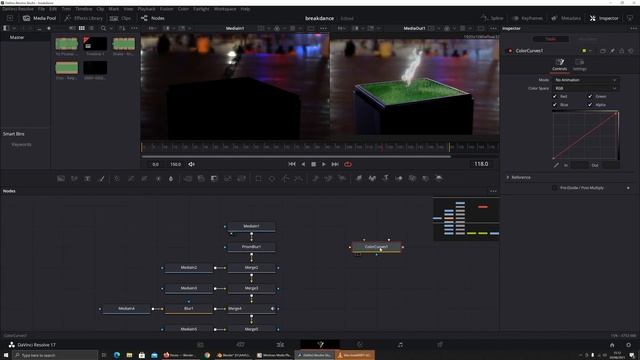Click the media pool search icon

(103, 28)
